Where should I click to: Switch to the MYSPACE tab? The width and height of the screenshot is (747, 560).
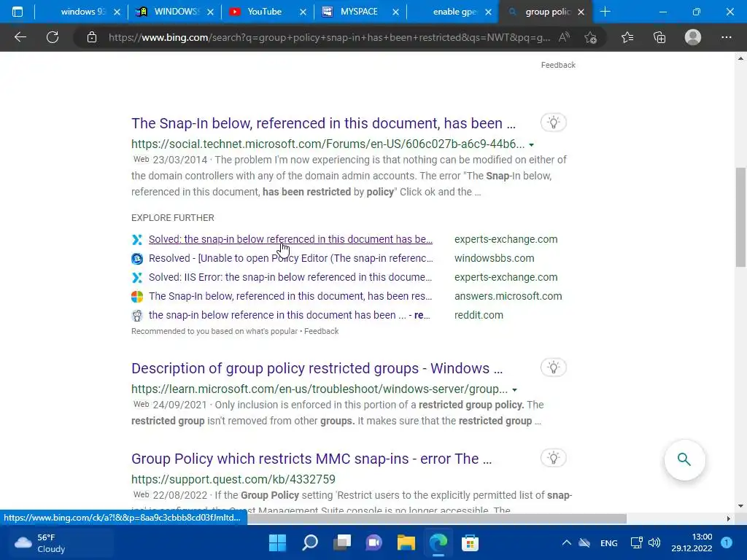pyautogui.click(x=357, y=12)
